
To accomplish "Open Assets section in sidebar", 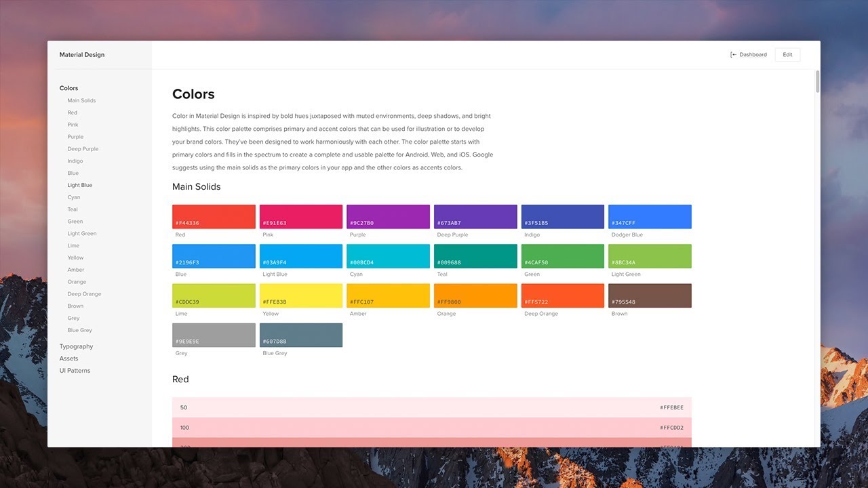I will click(x=68, y=359).
